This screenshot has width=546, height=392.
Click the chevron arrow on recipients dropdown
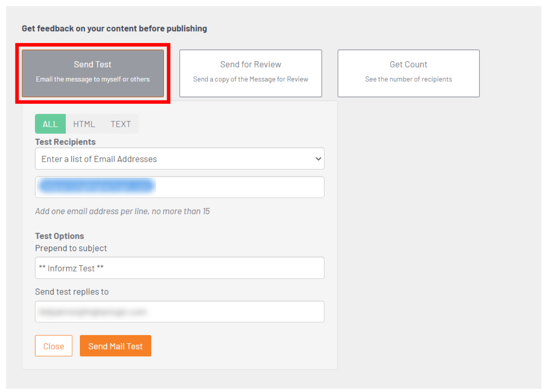coord(318,159)
